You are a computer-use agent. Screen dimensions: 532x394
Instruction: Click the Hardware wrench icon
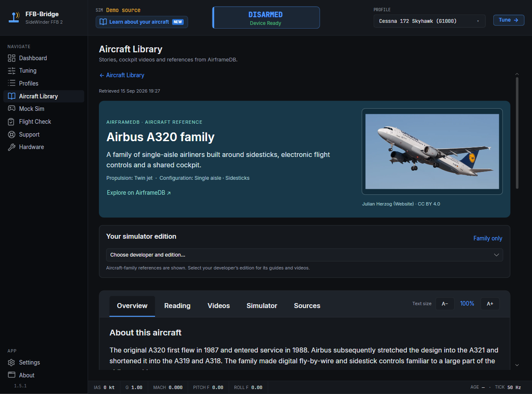tap(12, 147)
